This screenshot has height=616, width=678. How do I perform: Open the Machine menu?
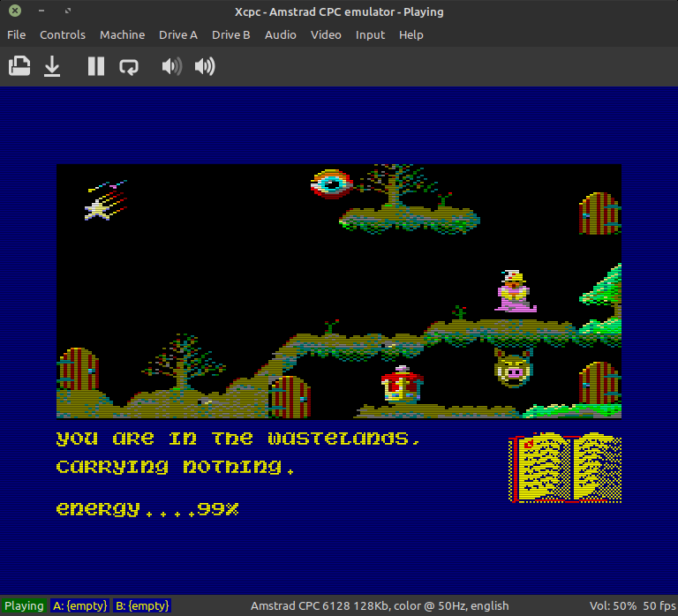(123, 34)
